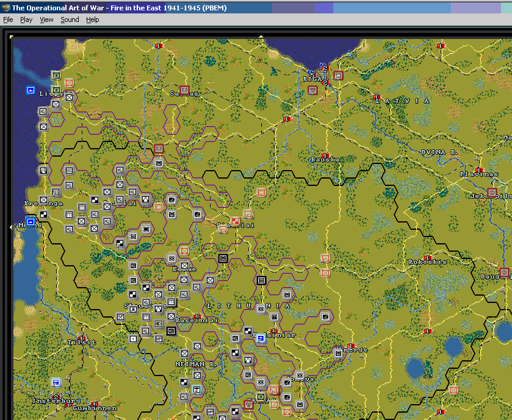The width and height of the screenshot is (512, 420).
Task: Select the Soviet infantry unit west of Rokiskis
Action: [325, 272]
